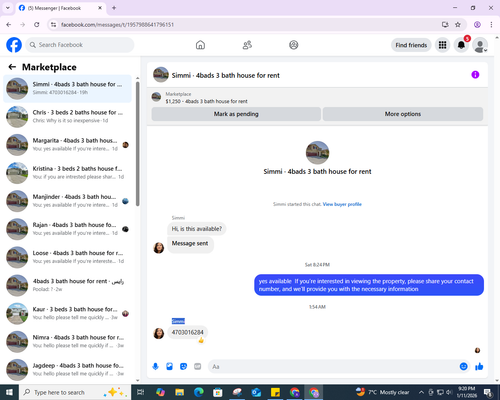Open conversation information purple icon
This screenshot has height=400, width=500.
pyautogui.click(x=475, y=75)
